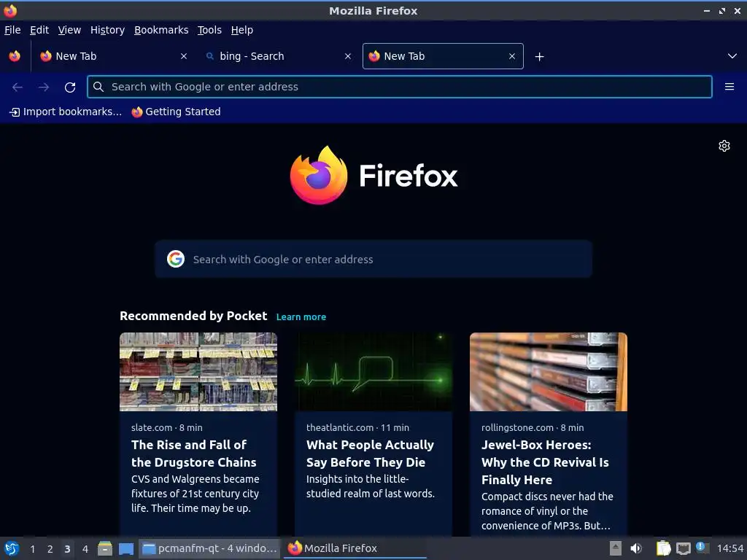
Task: Open the volume speaker tray icon
Action: coord(636,548)
